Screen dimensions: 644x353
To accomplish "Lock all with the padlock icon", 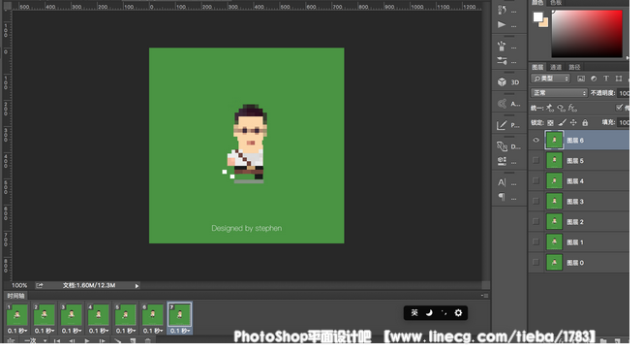I will (x=585, y=122).
